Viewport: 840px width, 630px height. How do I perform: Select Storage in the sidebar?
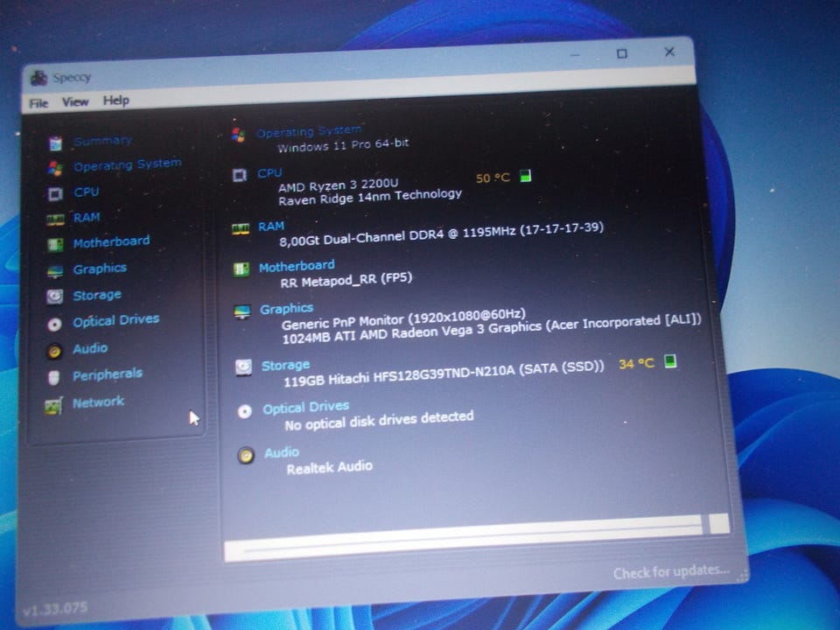pos(97,295)
